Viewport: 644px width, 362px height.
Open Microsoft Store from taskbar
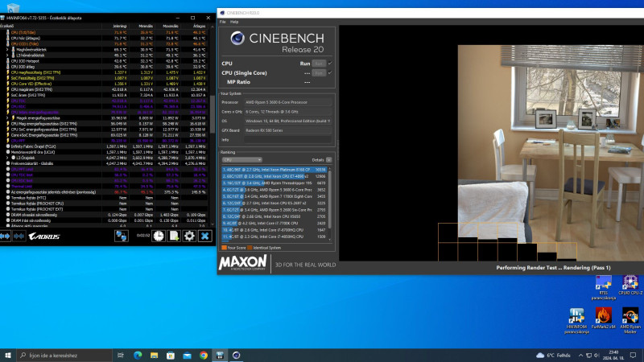[x=171, y=355]
